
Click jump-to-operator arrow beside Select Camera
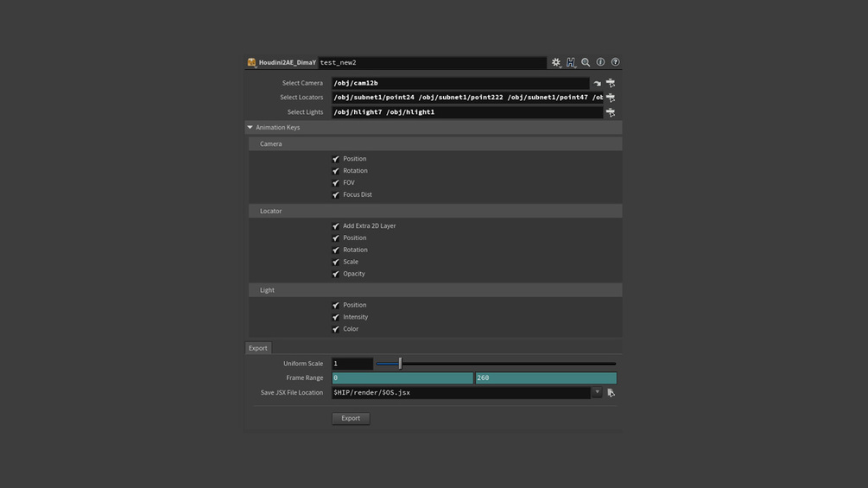point(598,83)
